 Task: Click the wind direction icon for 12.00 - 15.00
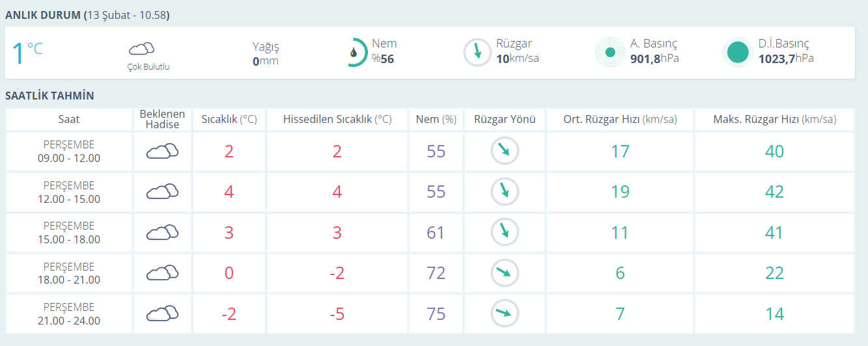click(505, 192)
